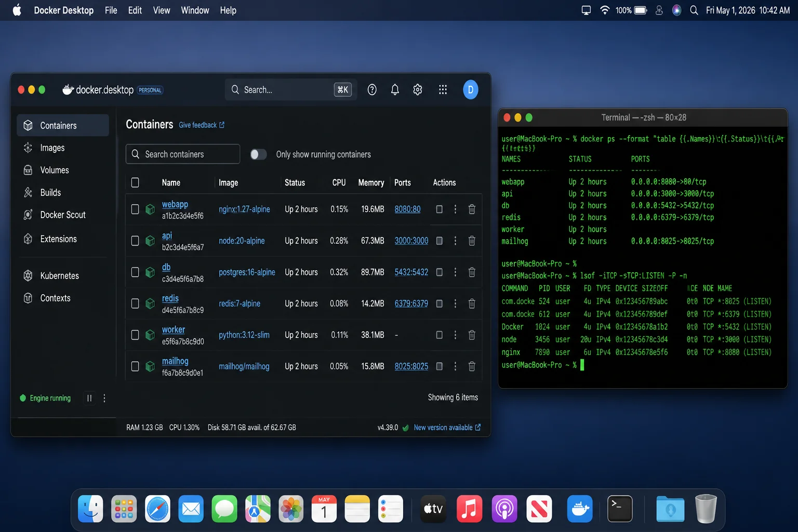The image size is (798, 532).
Task: Check the webapp container checkbox
Action: tap(135, 209)
